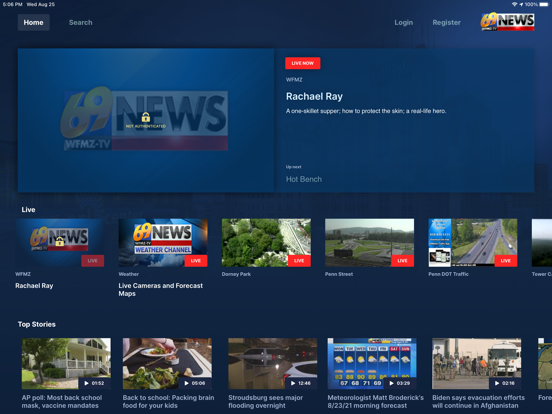Click the Top Stories section heading
Viewport: 552px width, 414px height.
tap(37, 324)
